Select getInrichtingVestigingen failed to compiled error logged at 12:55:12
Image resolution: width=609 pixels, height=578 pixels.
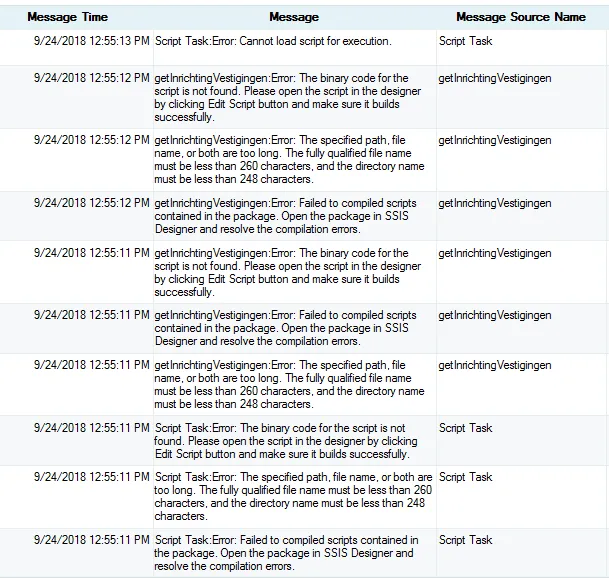click(285, 216)
